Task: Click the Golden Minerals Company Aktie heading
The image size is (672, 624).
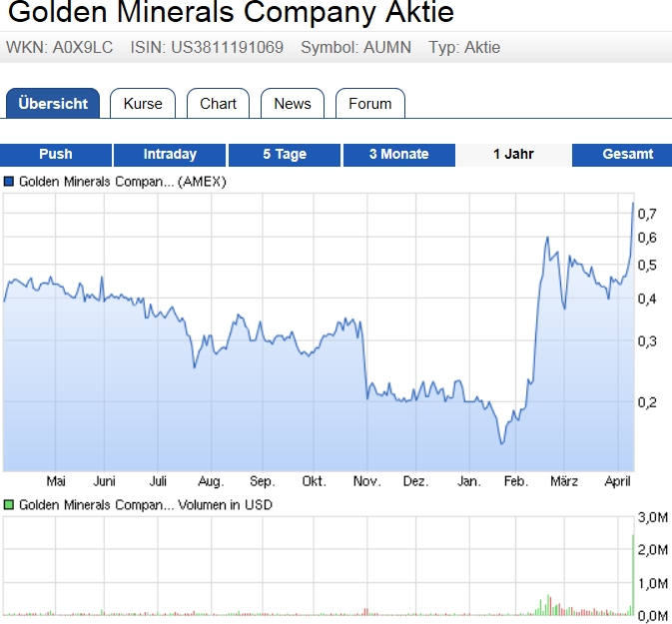Action: pos(231,14)
